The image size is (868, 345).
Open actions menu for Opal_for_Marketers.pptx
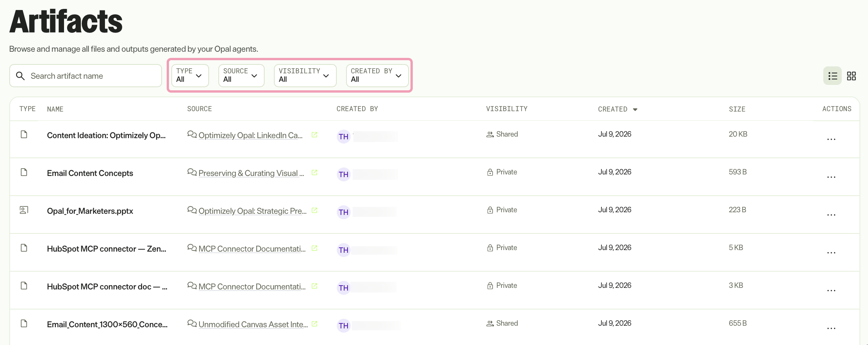point(831,215)
